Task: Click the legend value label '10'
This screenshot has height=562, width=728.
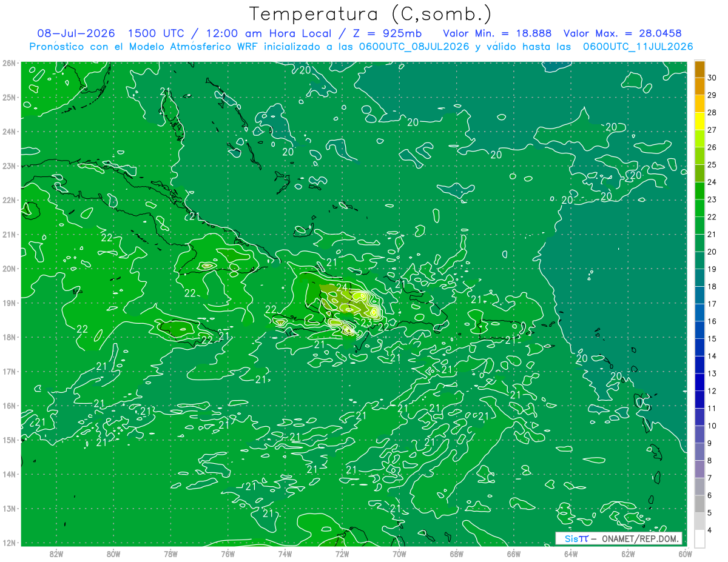Action: point(712,426)
